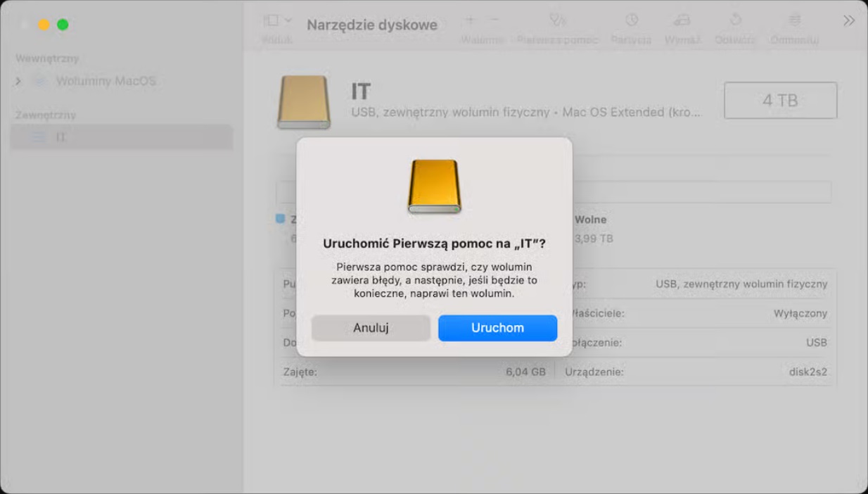Open the Widok sidebar view dropdown
868x494 pixels.
[277, 21]
